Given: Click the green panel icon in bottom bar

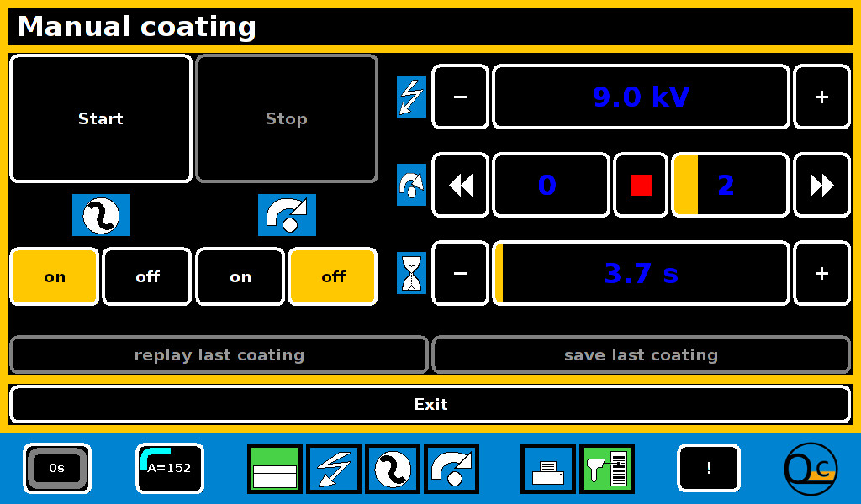Looking at the screenshot, I should [x=275, y=469].
